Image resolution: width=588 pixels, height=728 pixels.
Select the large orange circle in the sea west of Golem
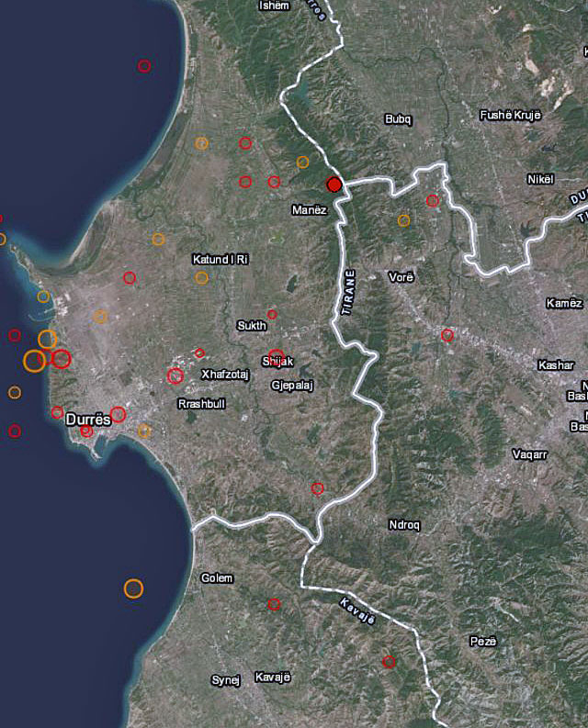coord(133,588)
